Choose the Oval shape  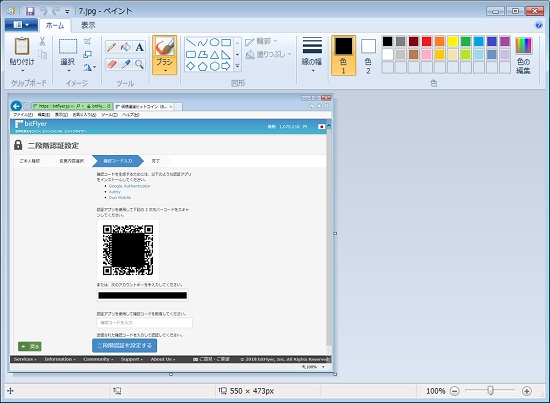click(x=214, y=43)
